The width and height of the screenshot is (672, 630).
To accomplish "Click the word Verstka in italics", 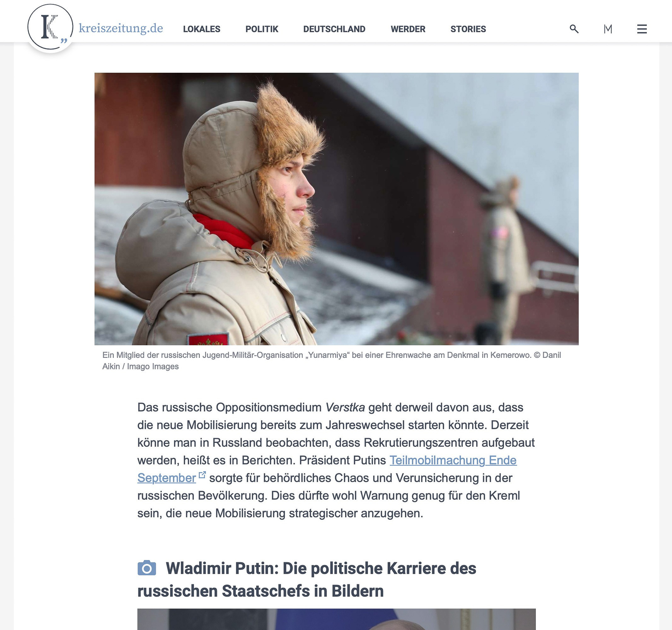I will (345, 408).
